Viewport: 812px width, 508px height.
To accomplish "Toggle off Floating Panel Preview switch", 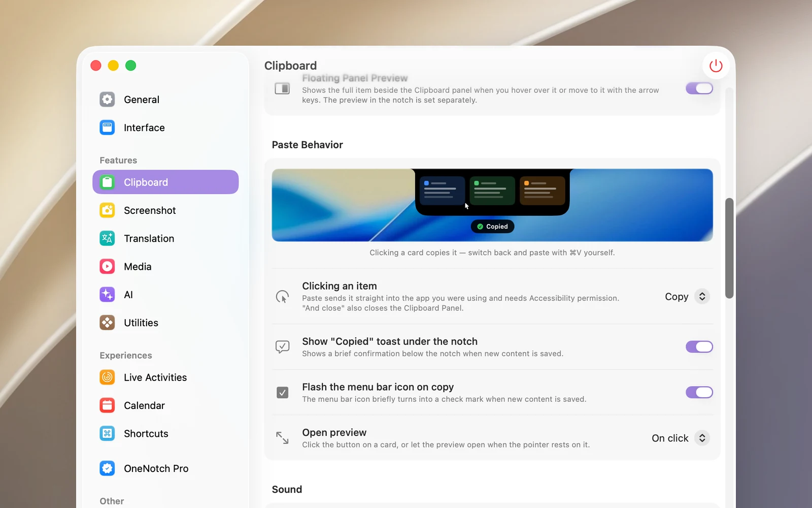I will (x=699, y=88).
